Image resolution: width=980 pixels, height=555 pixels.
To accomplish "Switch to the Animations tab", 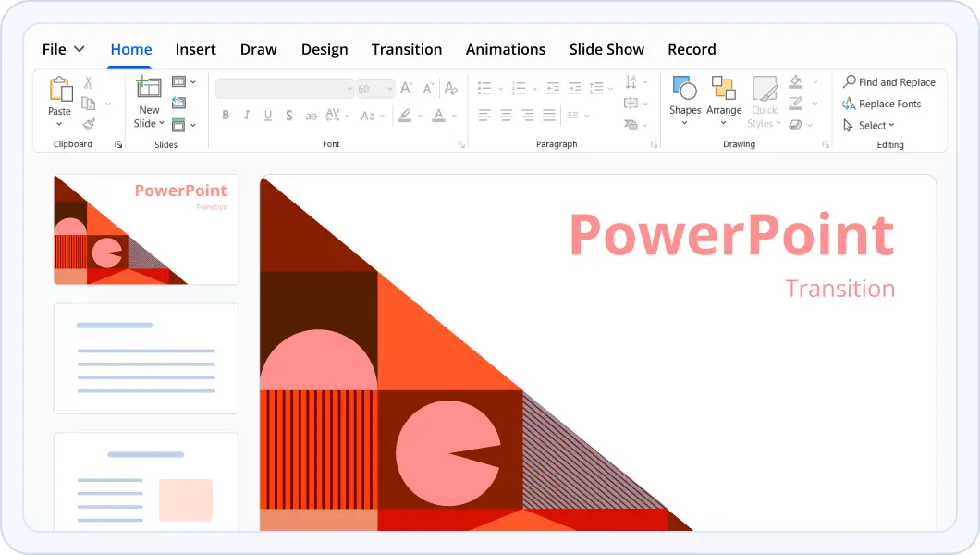I will pos(506,49).
